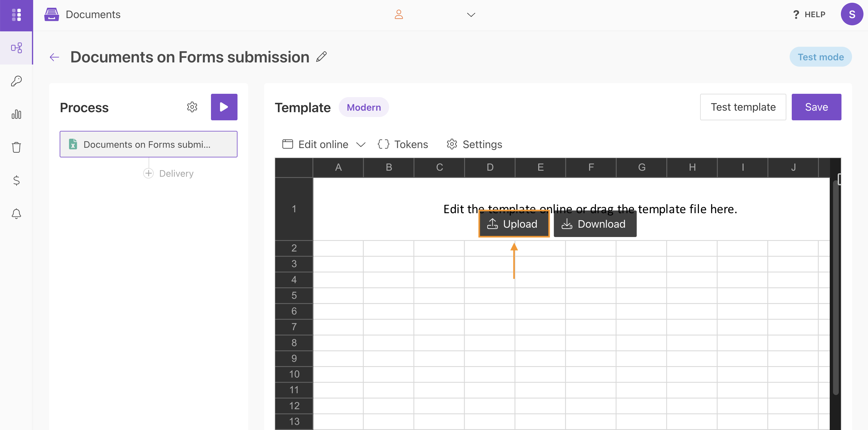Viewport: 868px width, 430px height.
Task: Select the Documents on Forms submi... template item
Action: point(148,144)
